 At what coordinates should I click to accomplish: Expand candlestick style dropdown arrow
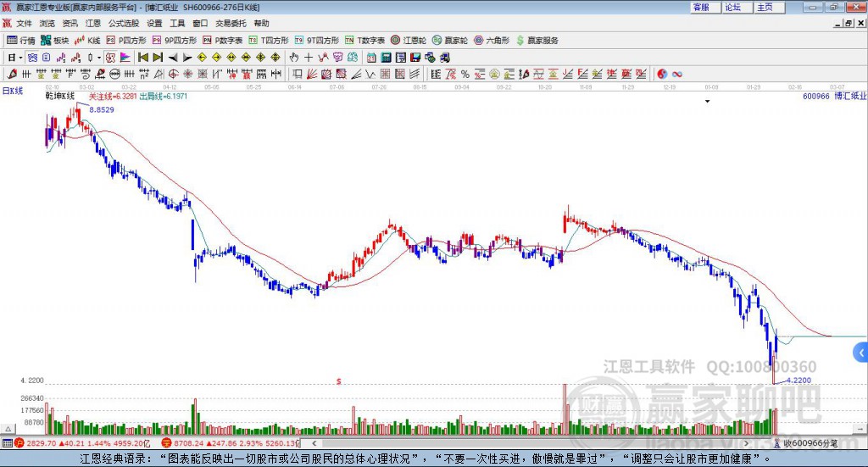pos(99,58)
